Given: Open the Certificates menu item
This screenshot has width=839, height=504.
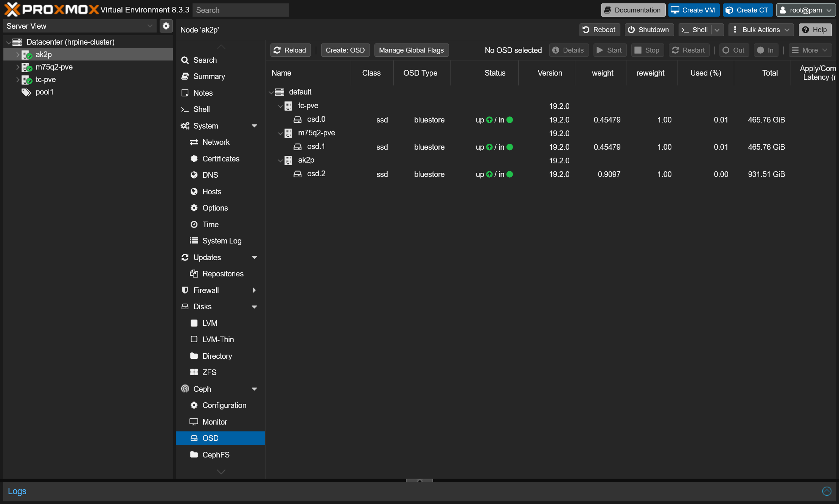Looking at the screenshot, I should coord(221,158).
